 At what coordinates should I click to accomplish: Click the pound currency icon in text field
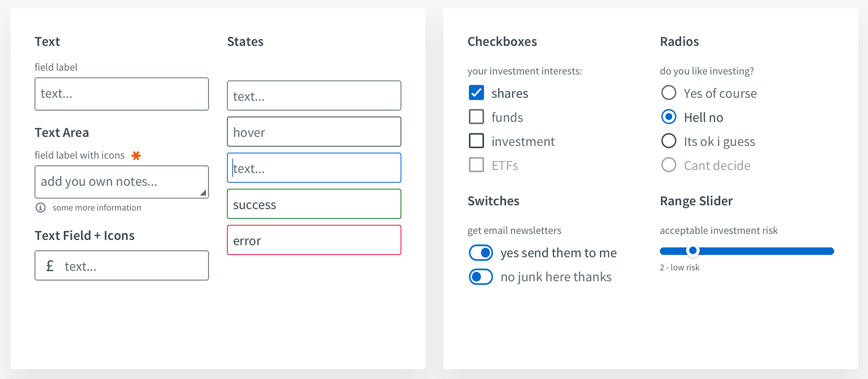(50, 265)
